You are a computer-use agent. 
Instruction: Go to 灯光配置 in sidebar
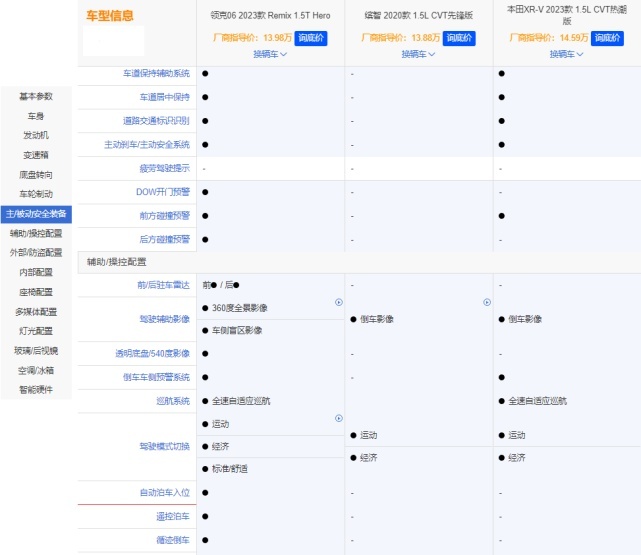pos(36,331)
